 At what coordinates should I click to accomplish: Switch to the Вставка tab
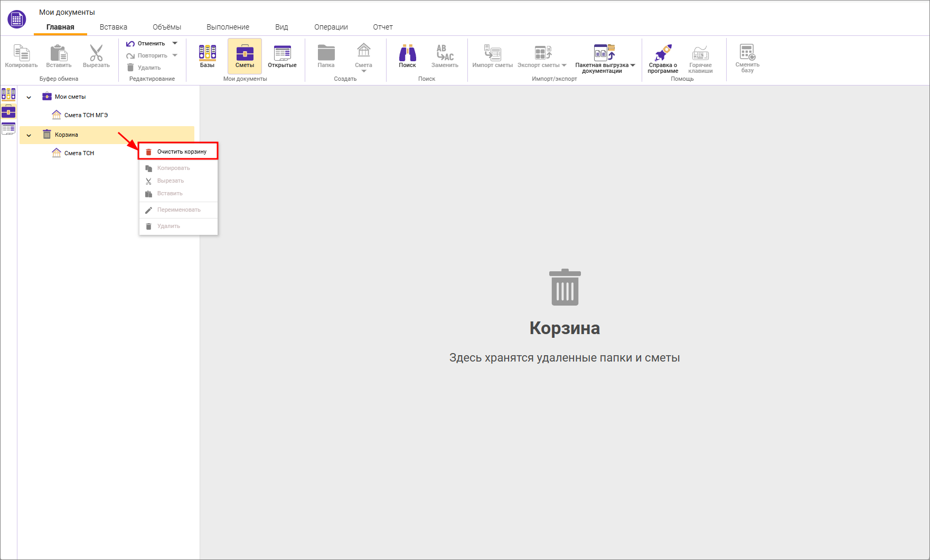113,27
